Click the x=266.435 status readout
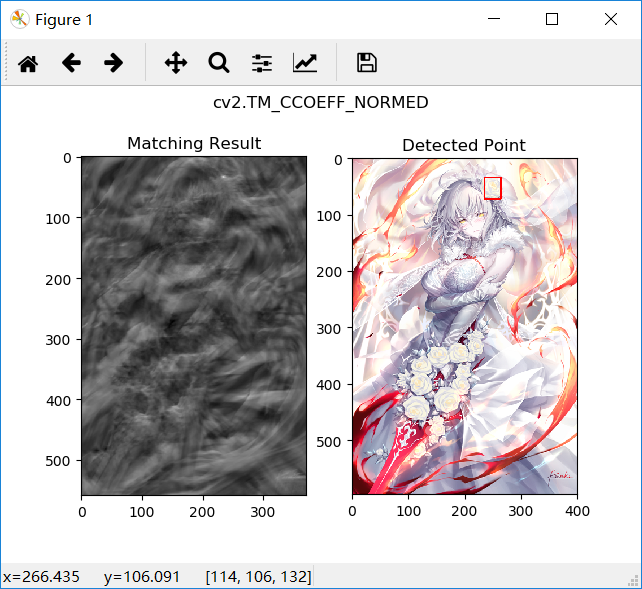The image size is (642, 589). pyautogui.click(x=41, y=577)
